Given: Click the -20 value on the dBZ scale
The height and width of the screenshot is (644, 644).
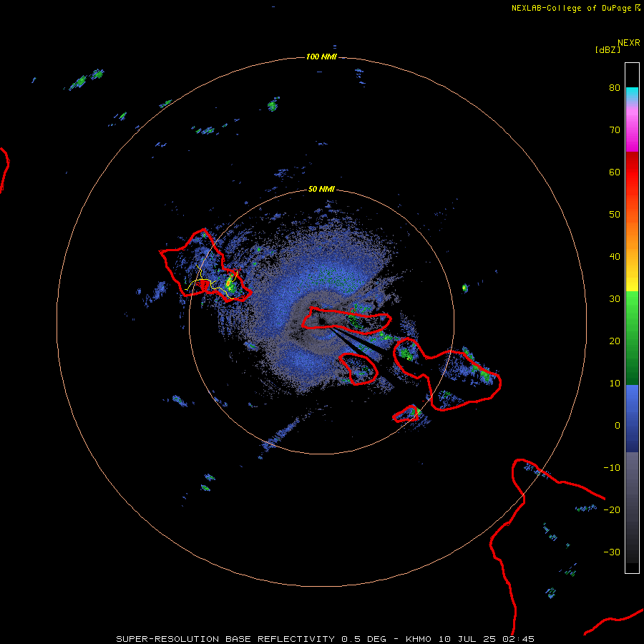Looking at the screenshot, I should 612,510.
